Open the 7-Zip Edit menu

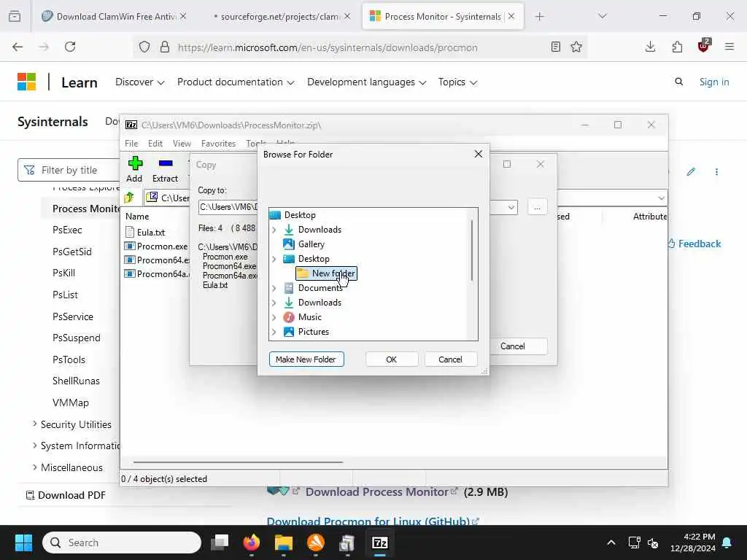pos(155,144)
